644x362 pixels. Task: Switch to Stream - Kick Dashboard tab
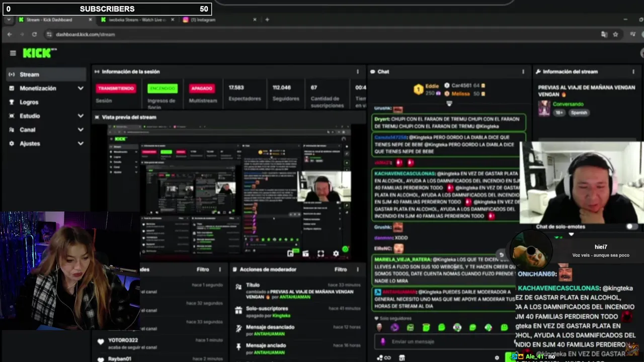55,20
